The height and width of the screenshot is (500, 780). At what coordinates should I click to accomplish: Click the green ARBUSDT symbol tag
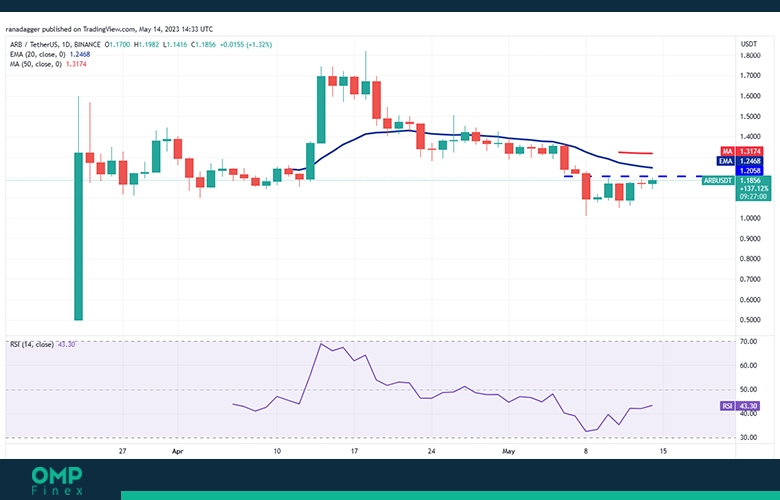pos(718,181)
